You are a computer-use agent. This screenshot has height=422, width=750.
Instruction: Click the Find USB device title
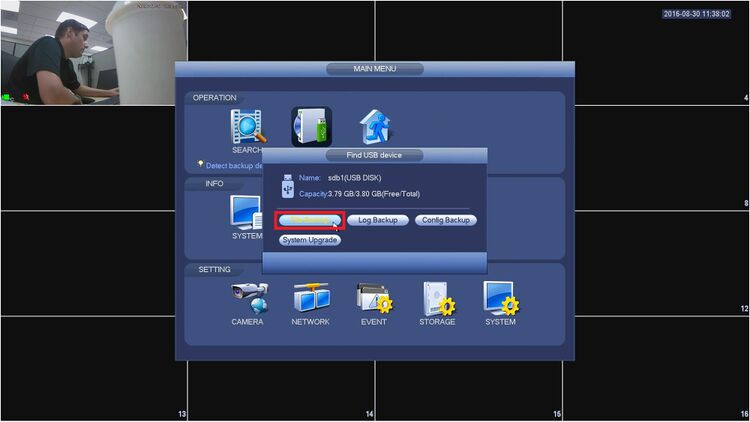tap(374, 155)
